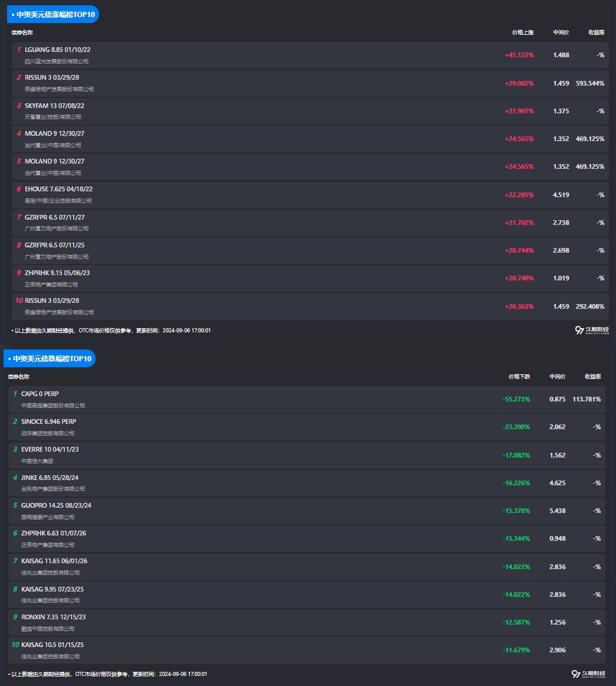The height and width of the screenshot is (686, 616).
Task: Open the ZHPRHK 9.15 05/06/23 bond entry
Action: pos(57,273)
